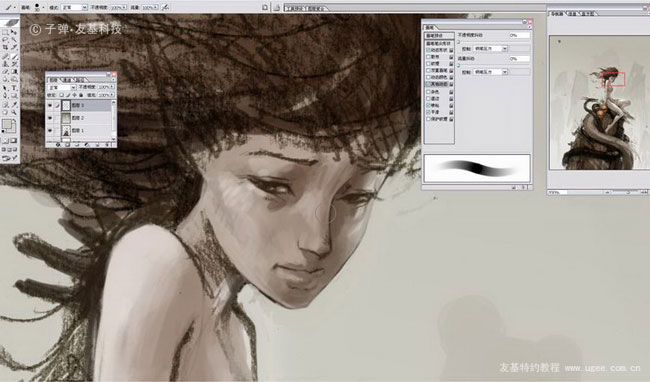Select the Lasso tool

[5, 39]
